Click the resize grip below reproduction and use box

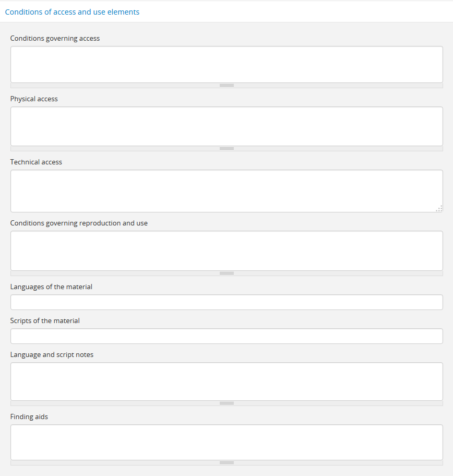point(227,273)
